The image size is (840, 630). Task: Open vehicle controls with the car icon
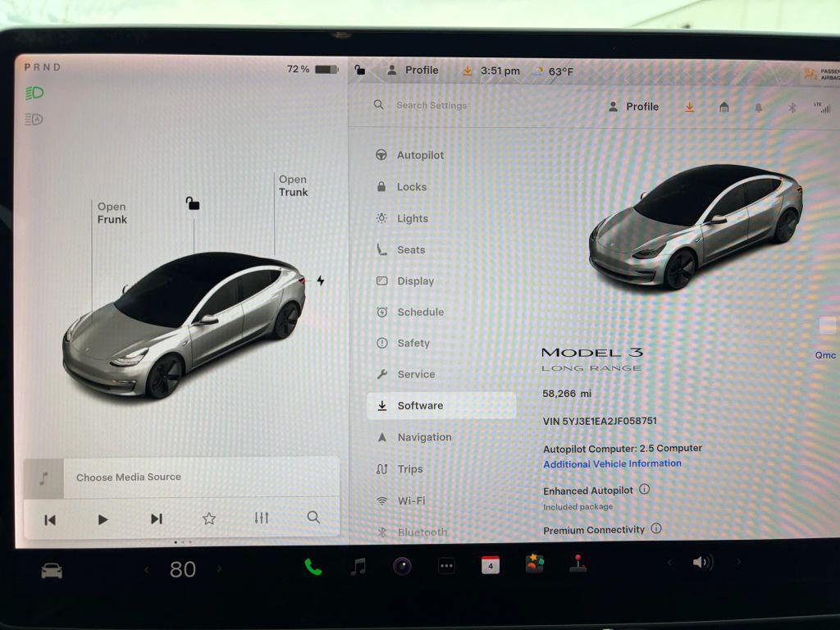52,568
